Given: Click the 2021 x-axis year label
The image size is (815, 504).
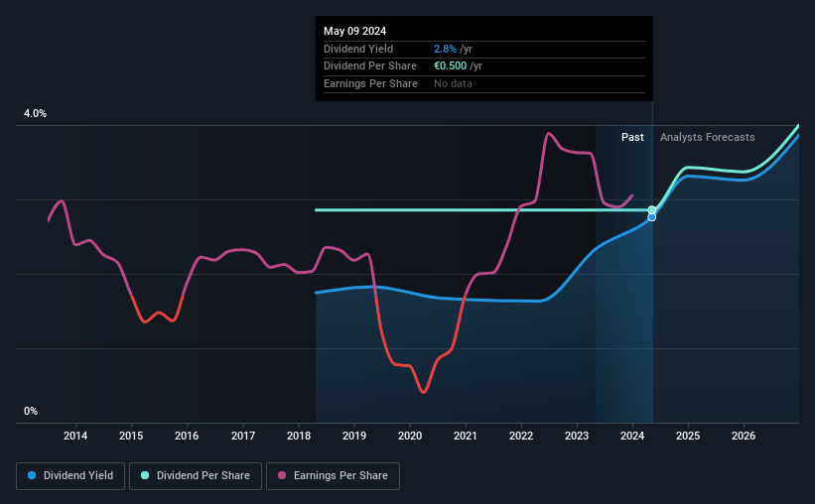Looking at the screenshot, I should [466, 436].
